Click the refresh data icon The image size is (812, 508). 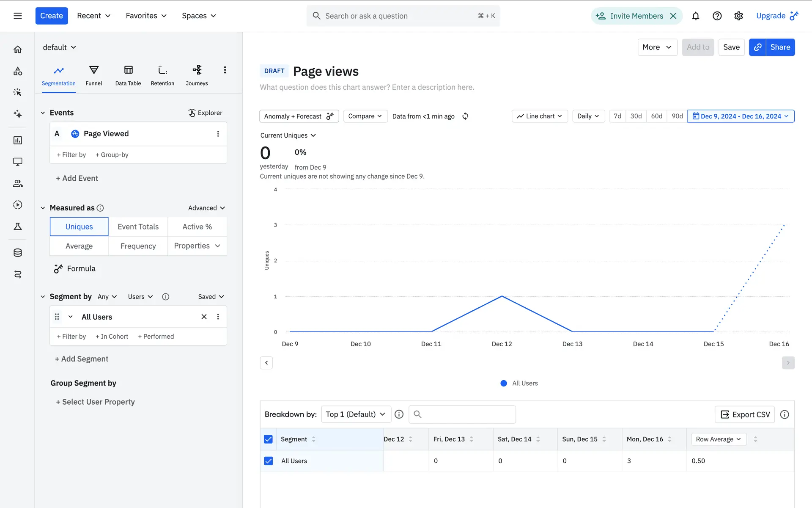click(465, 116)
